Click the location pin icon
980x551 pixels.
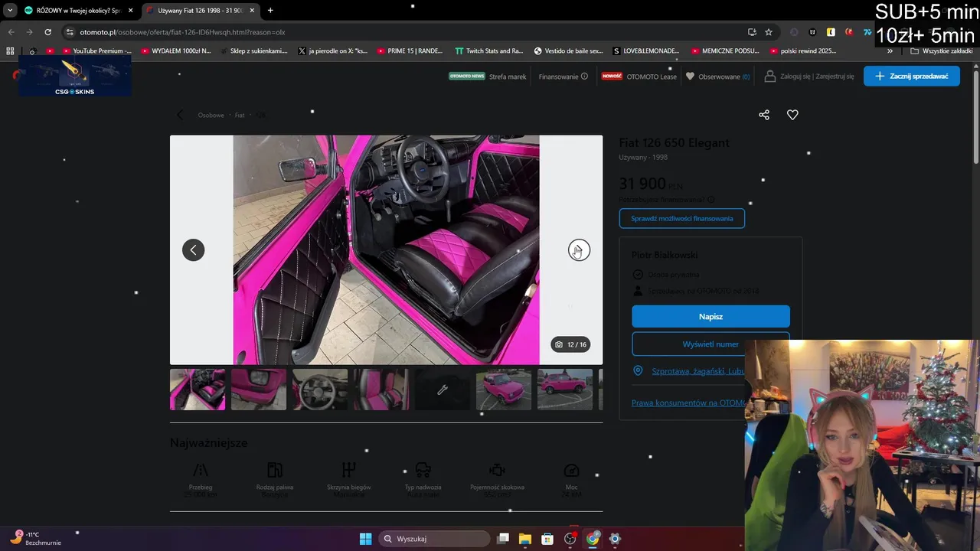tap(638, 371)
